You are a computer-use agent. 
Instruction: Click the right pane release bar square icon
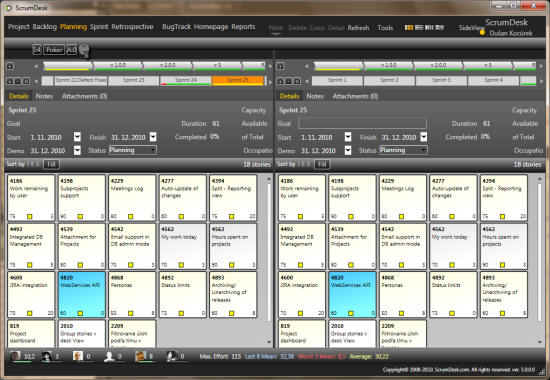click(x=280, y=66)
